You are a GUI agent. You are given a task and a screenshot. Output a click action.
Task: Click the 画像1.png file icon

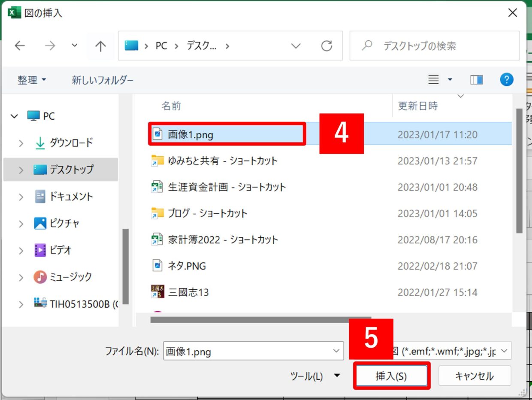[157, 134]
